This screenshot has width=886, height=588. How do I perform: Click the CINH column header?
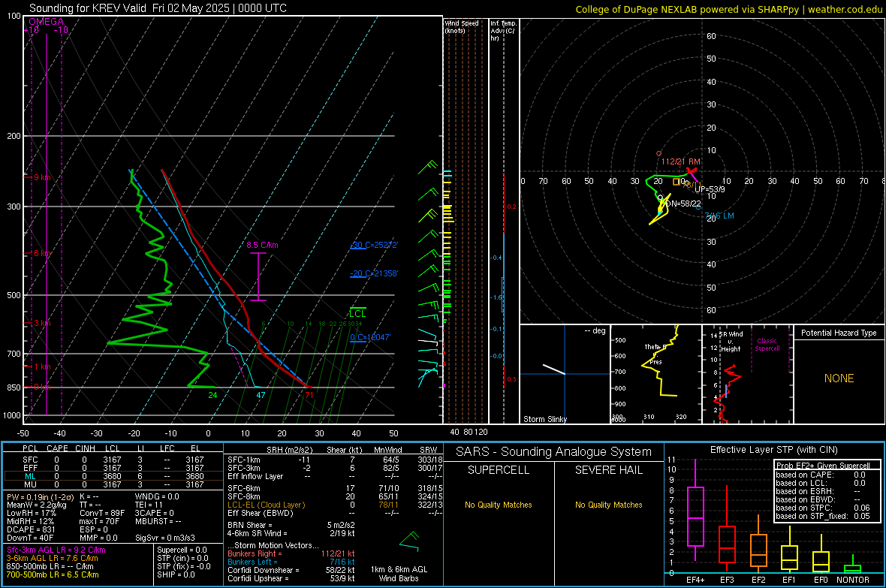[x=86, y=448]
